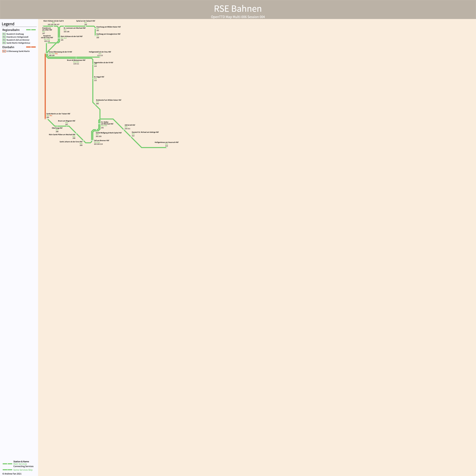This screenshot has width=476, height=476.
Task: Click the Eggenhofen ob der Ill Hbf label
Action: click(x=103, y=63)
